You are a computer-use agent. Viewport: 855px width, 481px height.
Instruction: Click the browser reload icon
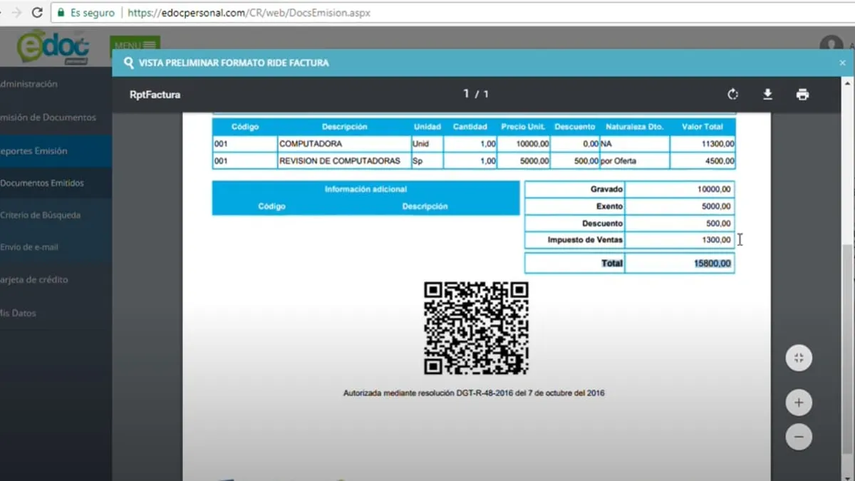coord(37,13)
